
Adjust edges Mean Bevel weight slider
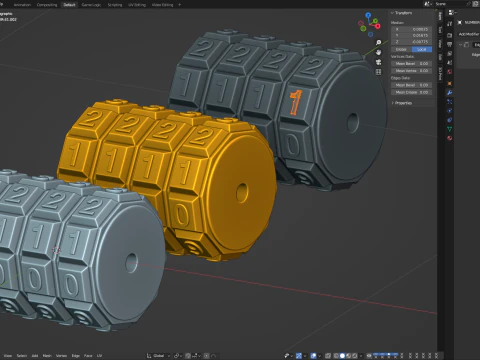pos(411,85)
